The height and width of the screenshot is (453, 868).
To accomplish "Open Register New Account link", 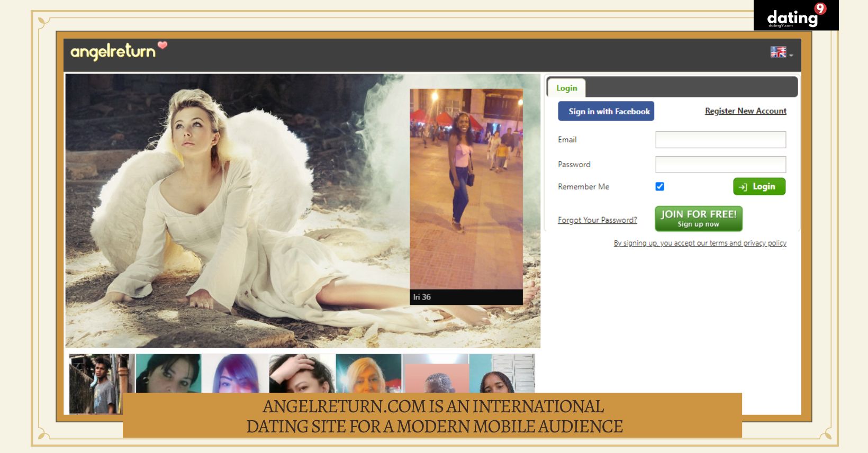I will 745,111.
